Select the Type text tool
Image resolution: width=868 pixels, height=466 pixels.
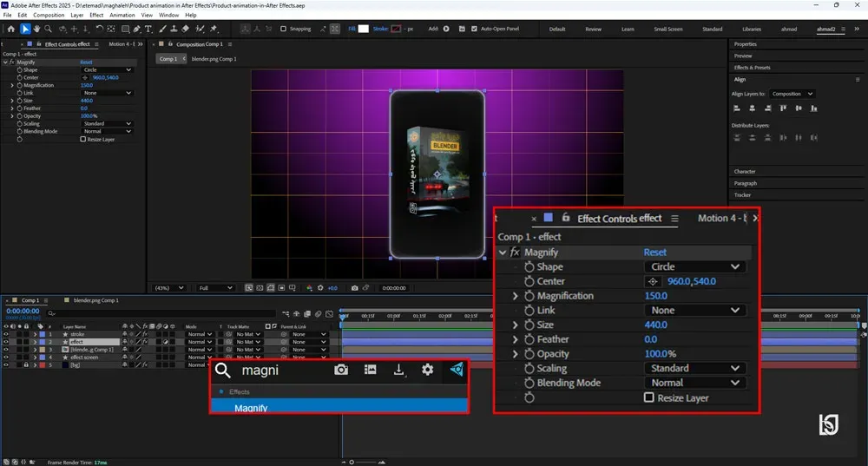(x=148, y=29)
